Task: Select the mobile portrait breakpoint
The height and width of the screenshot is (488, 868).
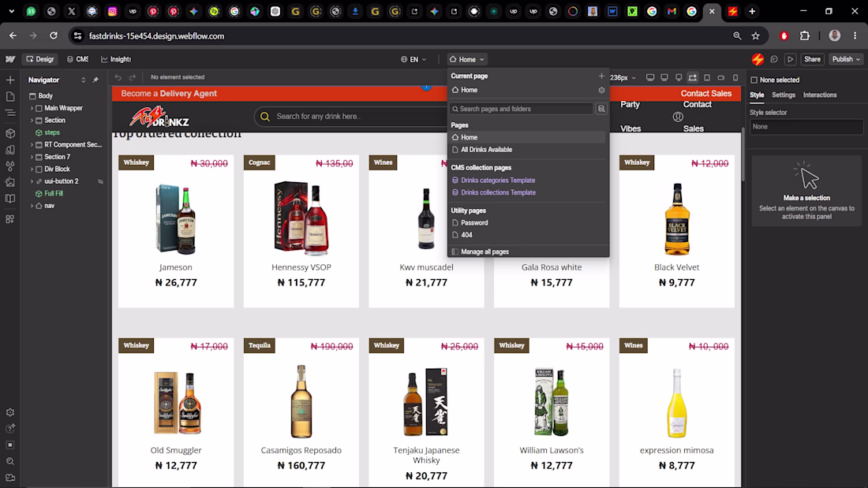Action: pos(735,77)
